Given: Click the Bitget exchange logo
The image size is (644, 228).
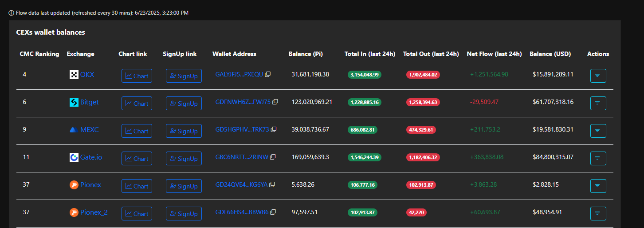Looking at the screenshot, I should click(x=74, y=102).
